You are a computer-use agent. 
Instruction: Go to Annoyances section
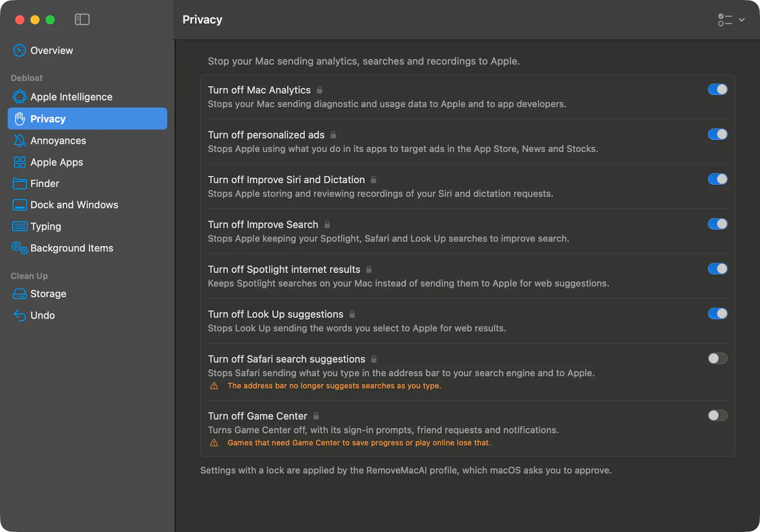click(x=87, y=141)
